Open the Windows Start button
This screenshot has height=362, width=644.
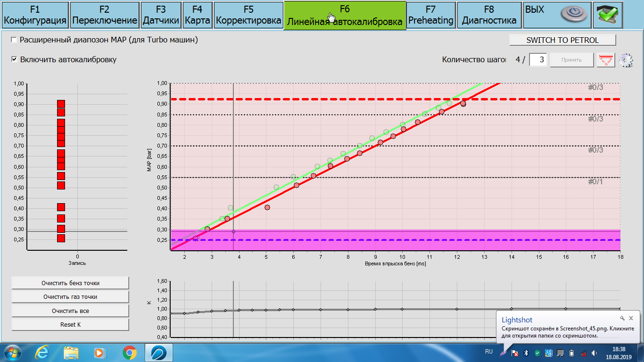(12, 353)
